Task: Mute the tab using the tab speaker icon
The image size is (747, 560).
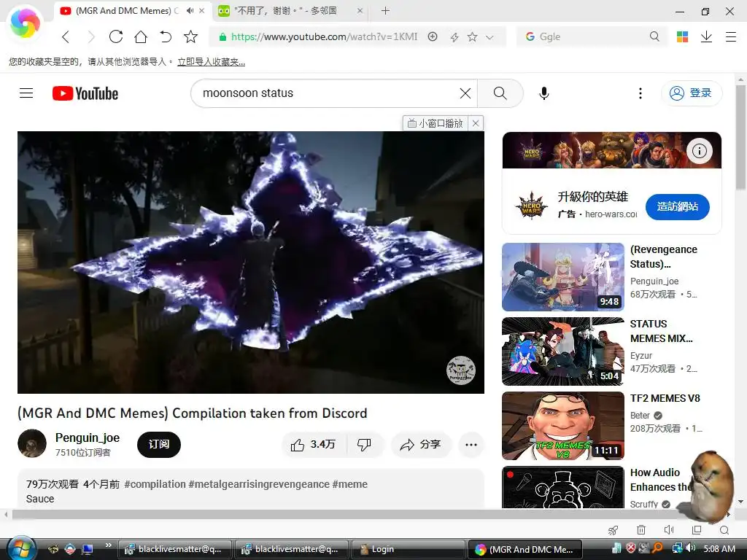Action: [x=190, y=10]
